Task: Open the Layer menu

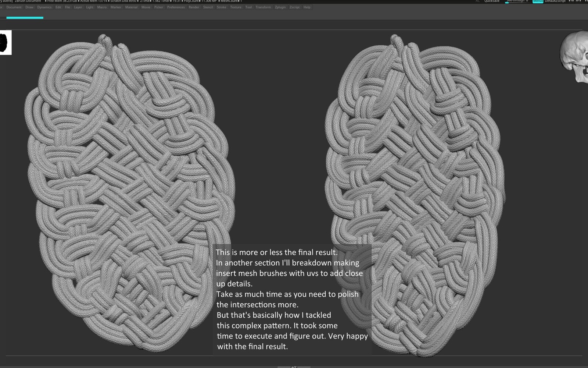Action: pyautogui.click(x=78, y=7)
